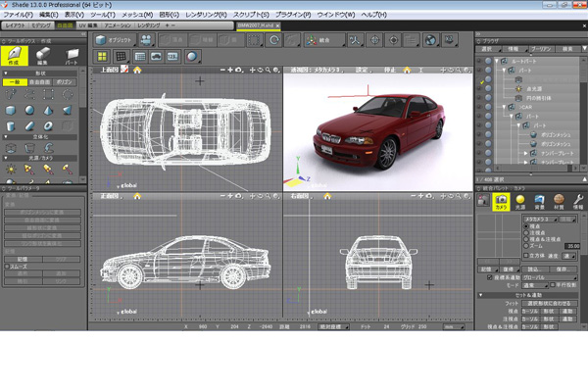The width and height of the screenshot is (588, 392).
Task: Pick the torus primitive shape tool
Action: (48, 126)
